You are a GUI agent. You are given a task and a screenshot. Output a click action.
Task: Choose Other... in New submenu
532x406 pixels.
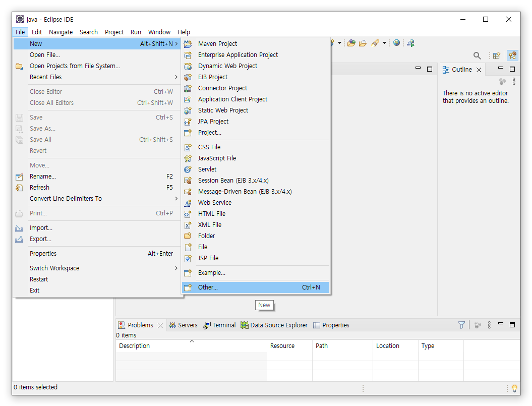point(256,287)
